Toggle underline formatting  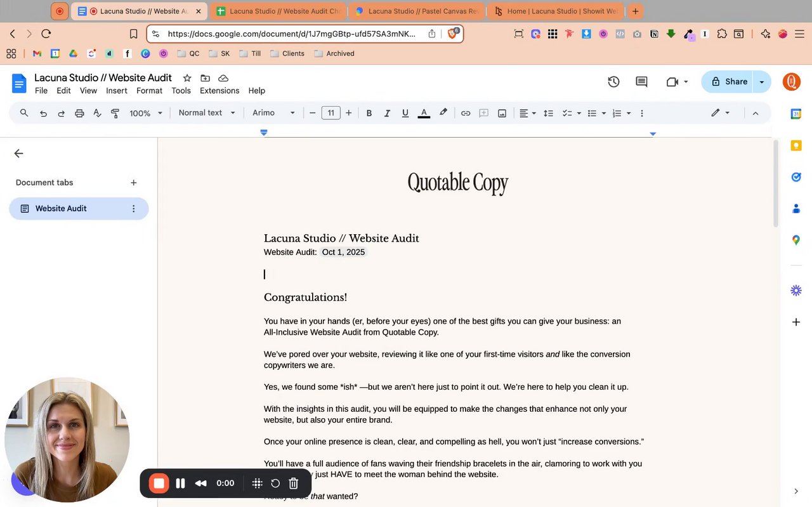[405, 113]
